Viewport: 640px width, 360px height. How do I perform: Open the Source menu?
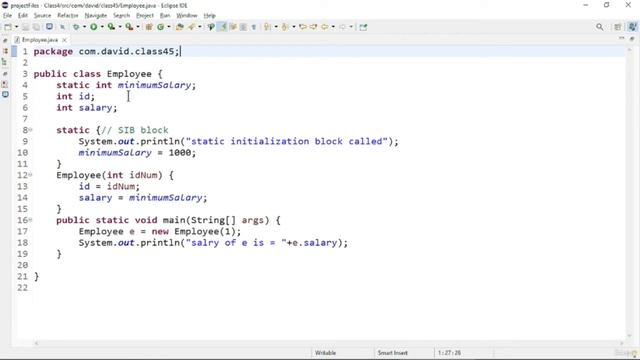tap(42, 16)
